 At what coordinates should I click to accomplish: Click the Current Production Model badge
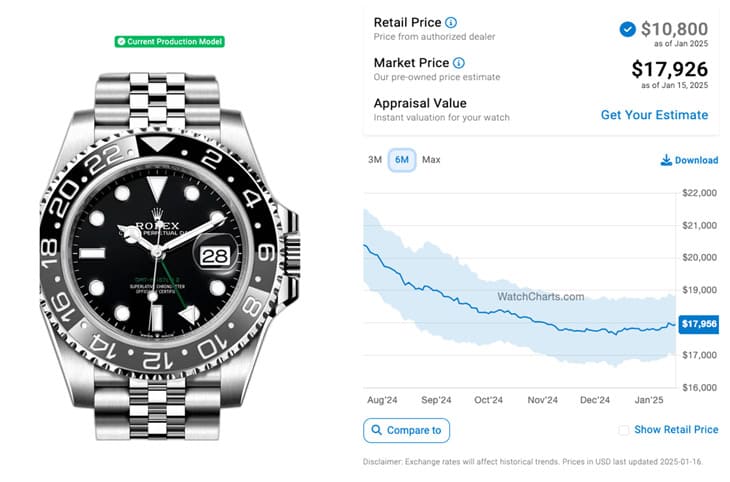click(170, 42)
